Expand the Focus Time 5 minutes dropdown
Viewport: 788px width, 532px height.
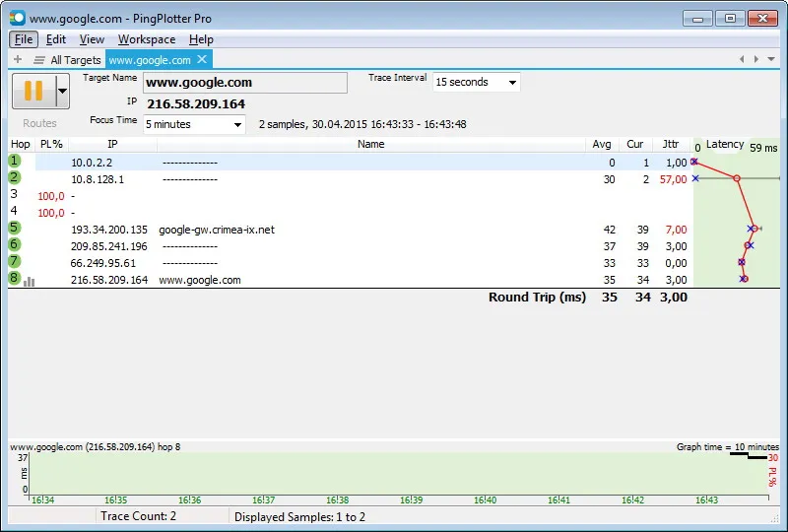click(x=194, y=124)
